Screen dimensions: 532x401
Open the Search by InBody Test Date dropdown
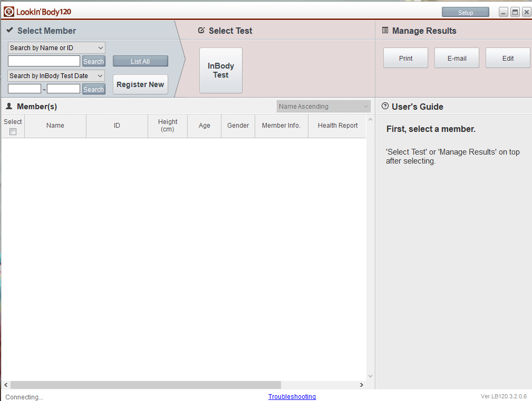pyautogui.click(x=56, y=76)
